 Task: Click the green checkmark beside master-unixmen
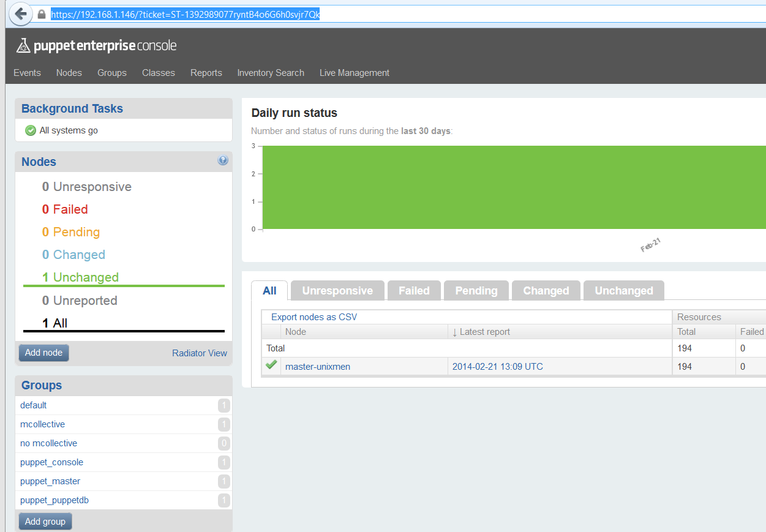[271, 365]
